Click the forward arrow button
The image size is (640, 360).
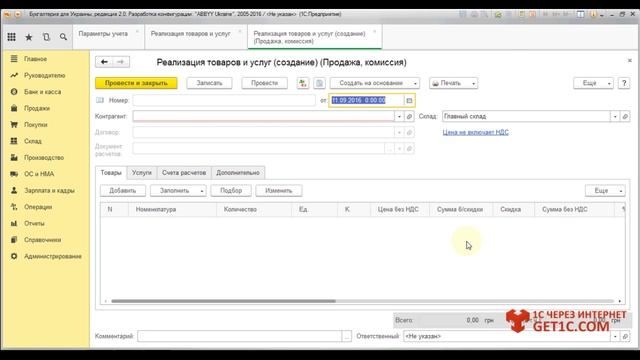click(x=121, y=62)
